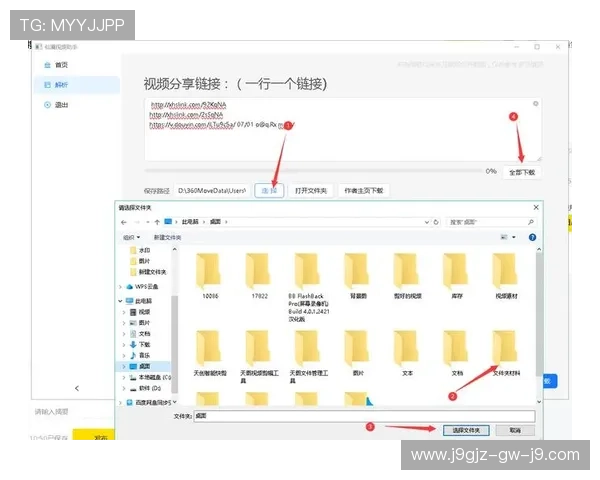Click the dialog Forward arrow

coord(137,222)
